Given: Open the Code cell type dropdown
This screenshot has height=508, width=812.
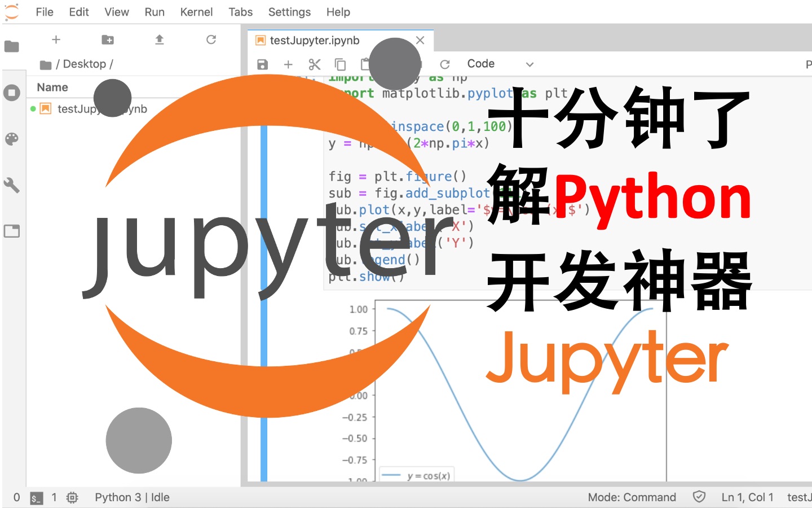Looking at the screenshot, I should click(x=500, y=64).
